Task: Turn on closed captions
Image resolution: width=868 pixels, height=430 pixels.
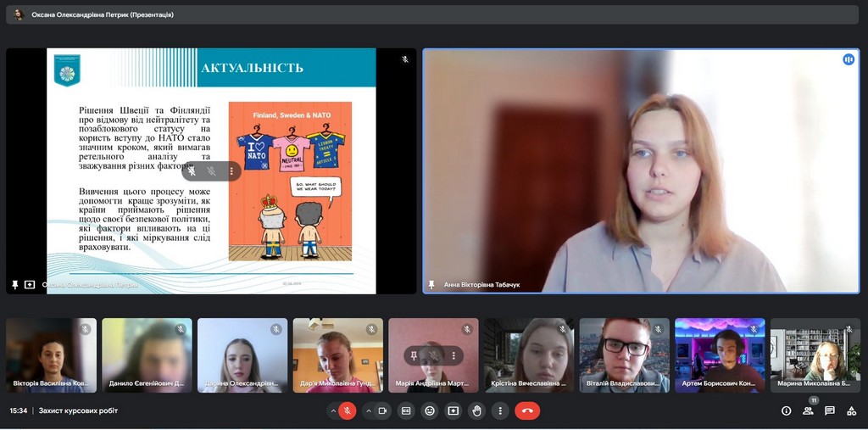Action: click(406, 410)
